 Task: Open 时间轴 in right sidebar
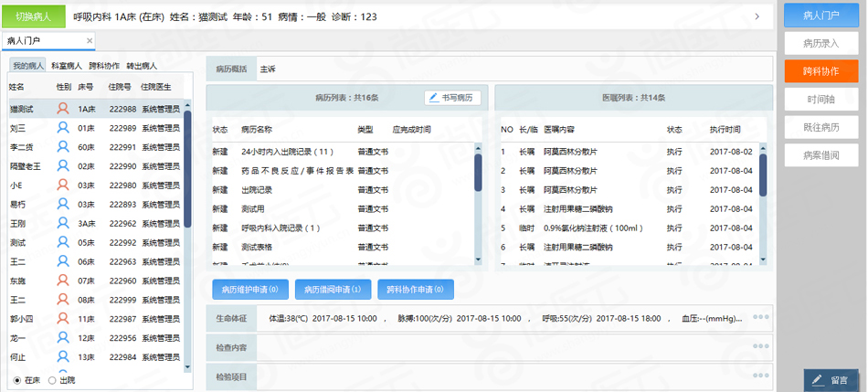[821, 99]
